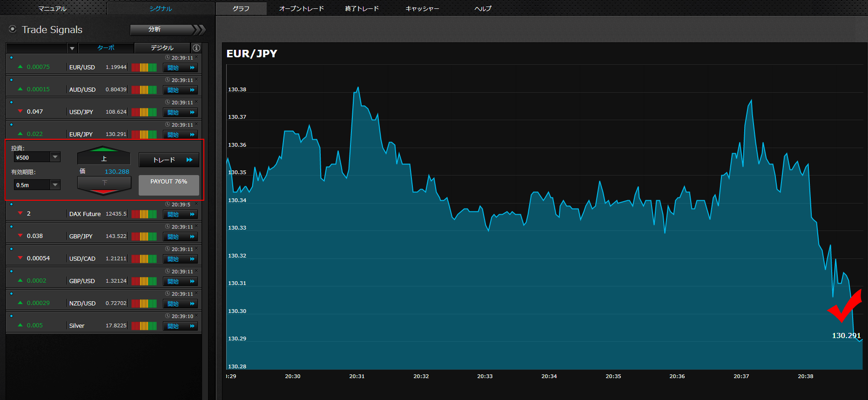The width and height of the screenshot is (868, 400).
Task: Switch to the 終了トレード tab
Action: click(362, 8)
